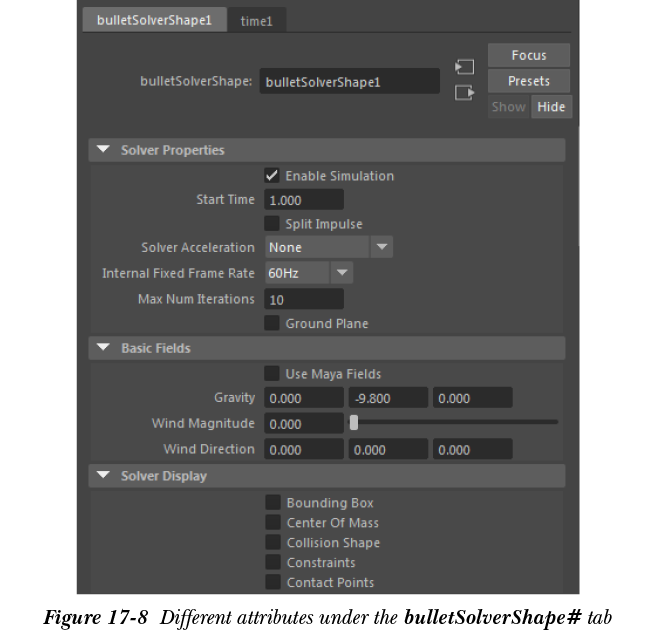Screen dimensions: 656x639
Task: Check the Use Maya Fields option
Action: [272, 374]
